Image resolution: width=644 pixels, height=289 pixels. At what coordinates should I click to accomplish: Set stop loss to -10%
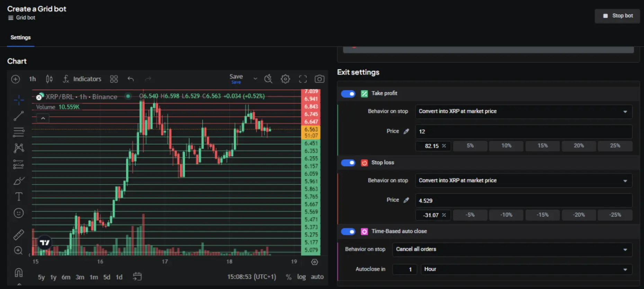[506, 215]
